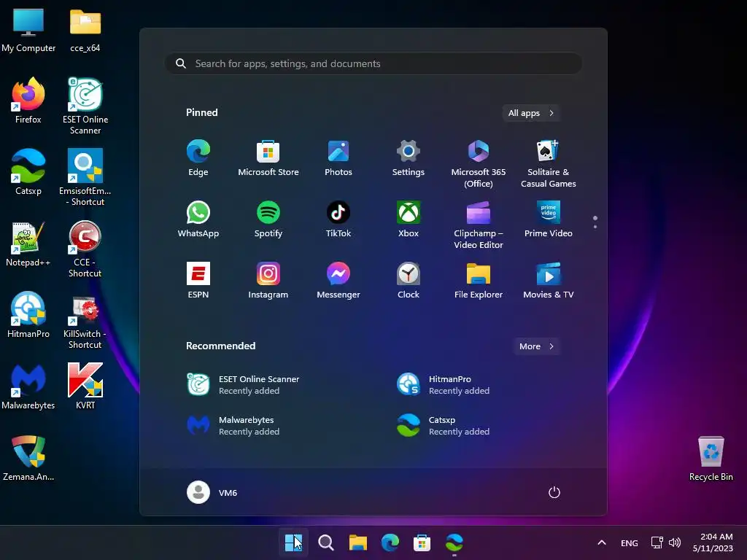Viewport: 747px width, 560px height.
Task: Open Solitaire & Casual Games
Action: 549,164
